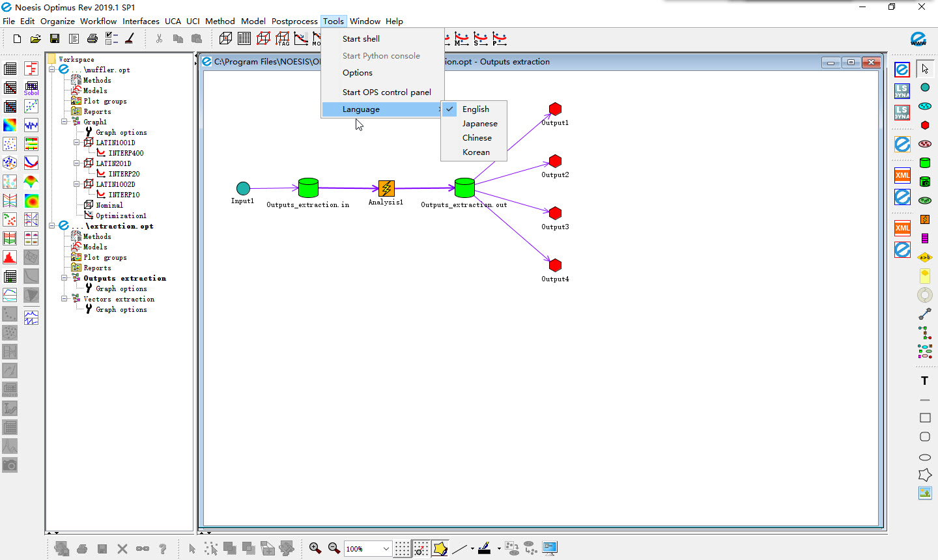The width and height of the screenshot is (938, 560).
Task: Collapse the LATIN201D tree node
Action: point(77,163)
